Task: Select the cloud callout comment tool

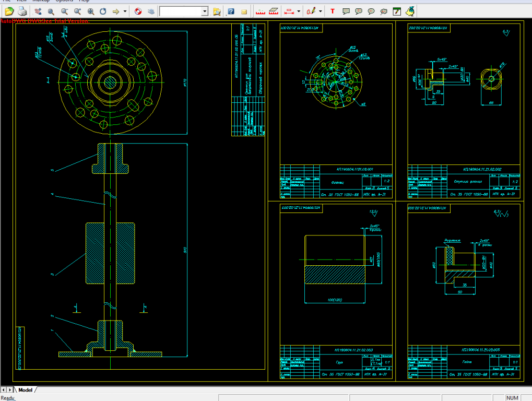Action: (x=384, y=11)
